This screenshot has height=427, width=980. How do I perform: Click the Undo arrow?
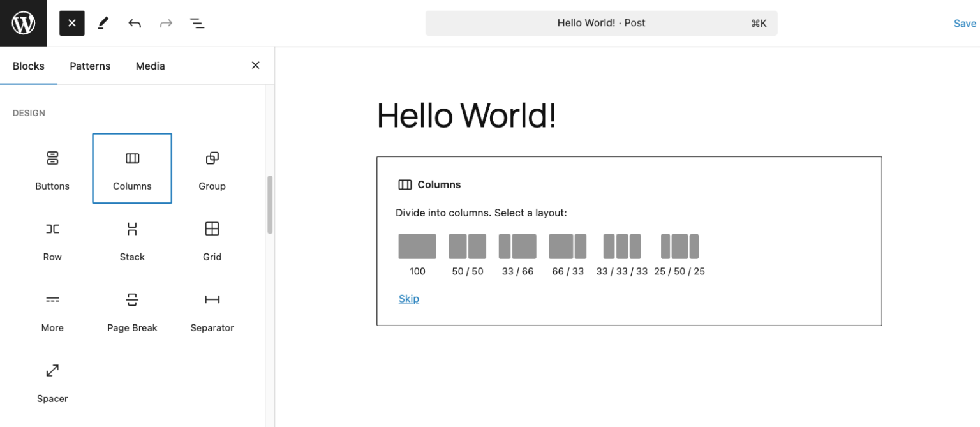[x=135, y=23]
